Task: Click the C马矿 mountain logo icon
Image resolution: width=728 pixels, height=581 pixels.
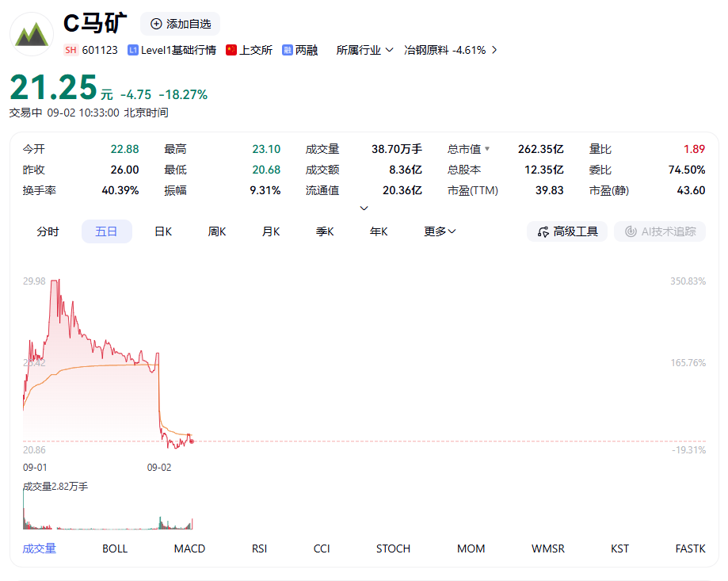Action: tap(32, 34)
